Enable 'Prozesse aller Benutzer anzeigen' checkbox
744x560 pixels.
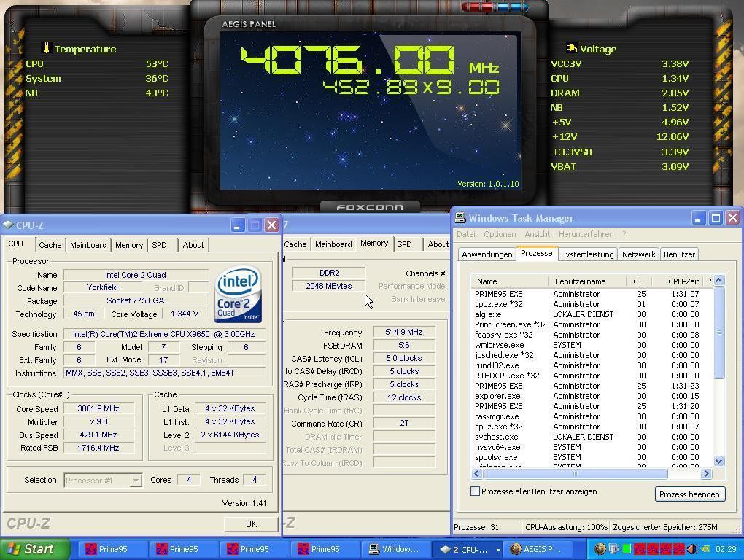tap(475, 491)
